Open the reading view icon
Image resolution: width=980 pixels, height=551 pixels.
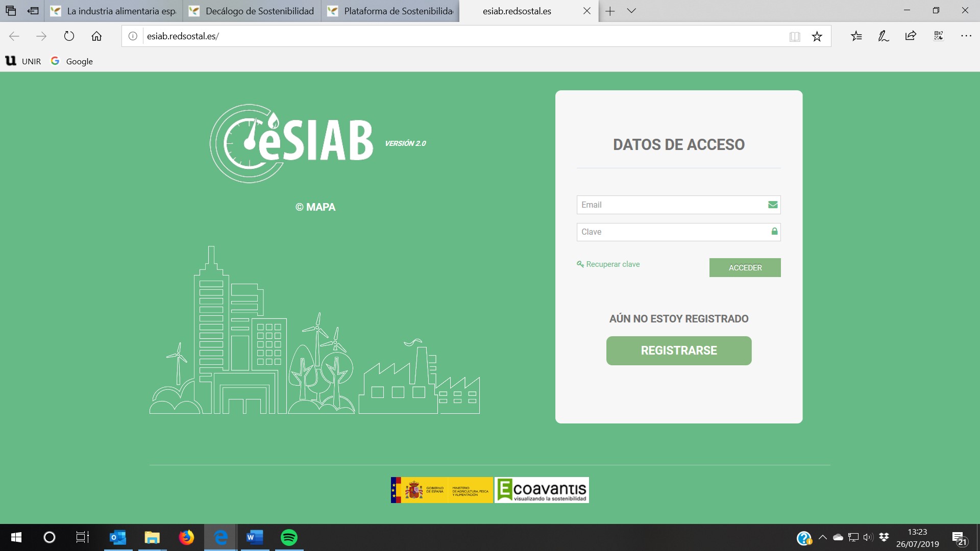(794, 36)
